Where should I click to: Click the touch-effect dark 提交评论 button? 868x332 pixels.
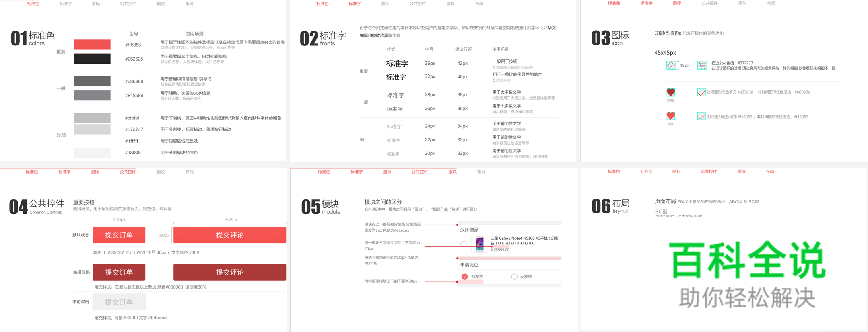(x=230, y=272)
